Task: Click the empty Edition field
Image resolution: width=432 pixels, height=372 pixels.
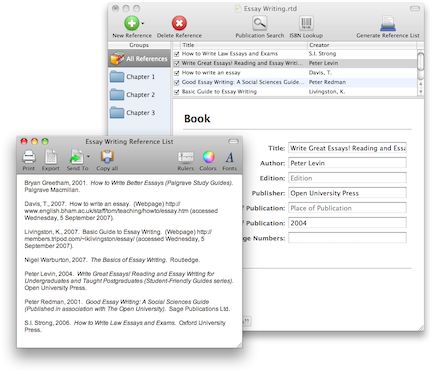Action: pyautogui.click(x=347, y=178)
